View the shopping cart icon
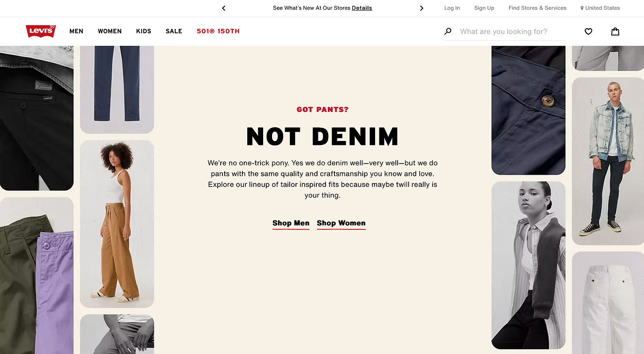The image size is (644, 354). coord(615,31)
